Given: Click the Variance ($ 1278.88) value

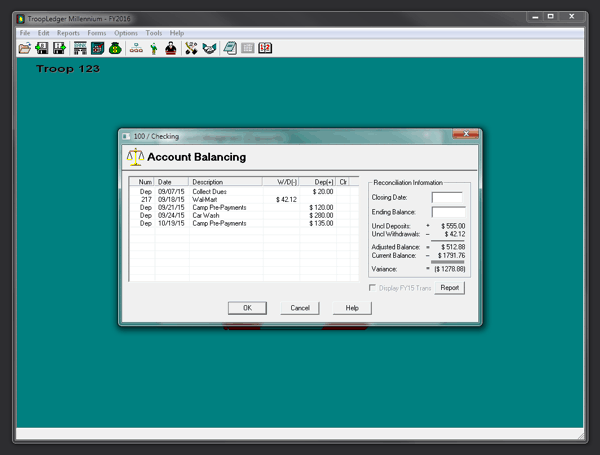Looking at the screenshot, I should point(450,269).
